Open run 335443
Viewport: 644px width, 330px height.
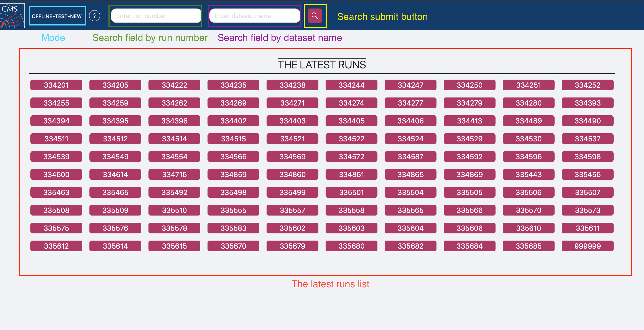pyautogui.click(x=528, y=174)
